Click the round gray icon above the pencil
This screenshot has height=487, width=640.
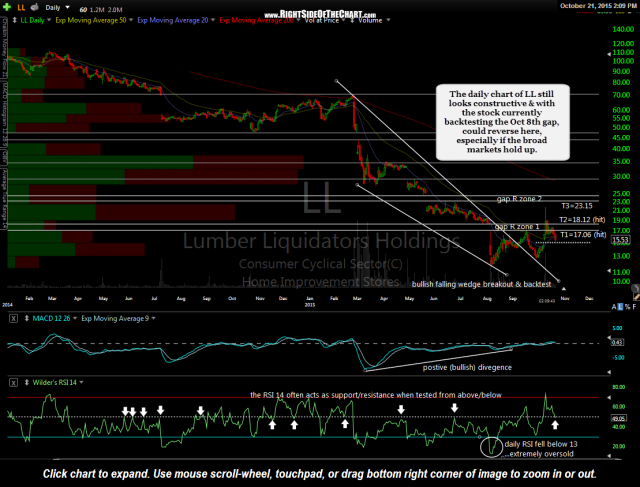636,288
